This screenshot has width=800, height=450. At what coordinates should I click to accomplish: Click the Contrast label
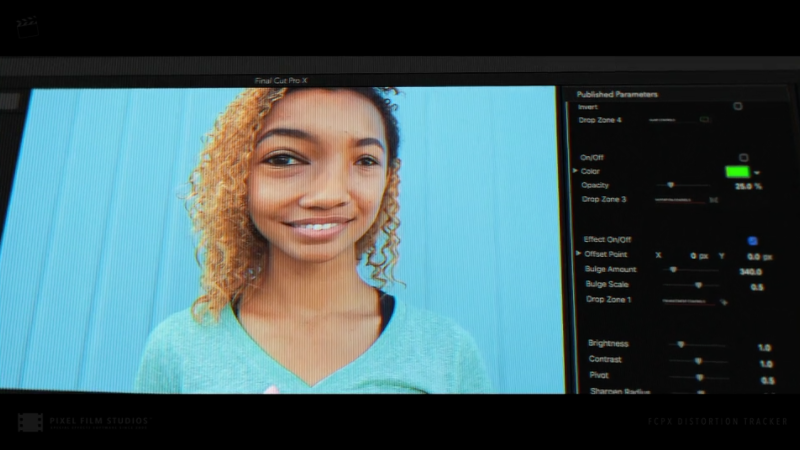[605, 359]
